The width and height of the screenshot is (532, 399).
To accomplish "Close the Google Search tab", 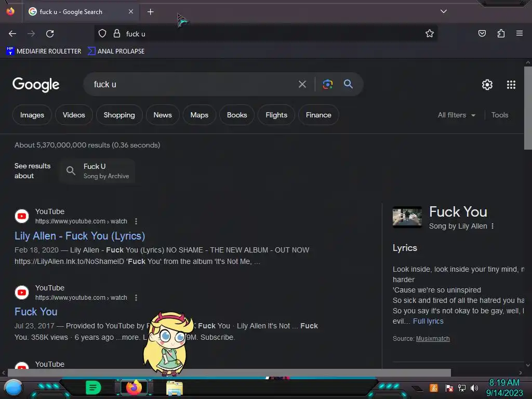I will (x=131, y=11).
